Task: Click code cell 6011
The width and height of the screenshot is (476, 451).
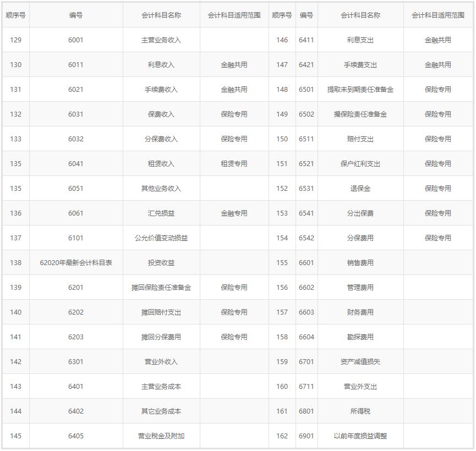Action: click(76, 65)
